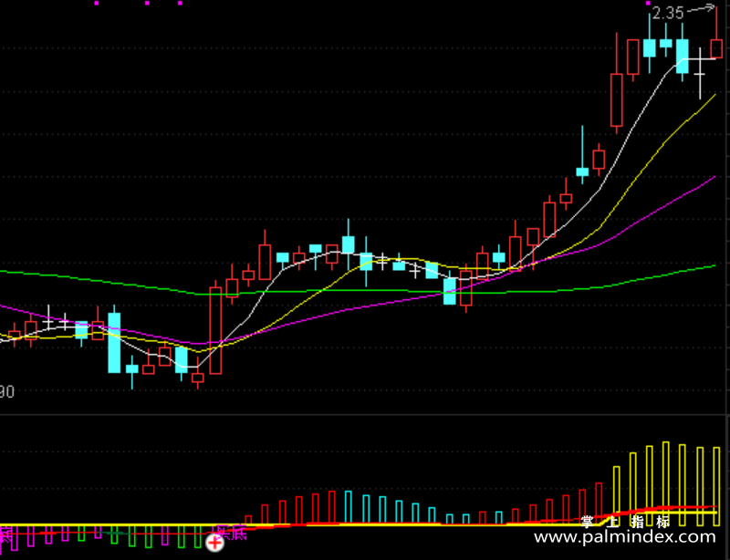Screen dimensions: 730x560
Task: Click the "2.35" high price label
Action: (668, 13)
